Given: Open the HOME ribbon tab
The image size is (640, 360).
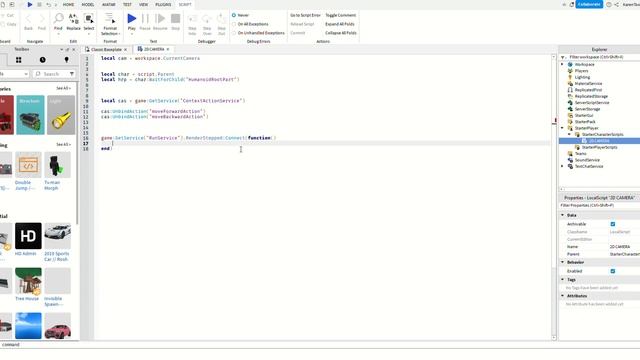Looking at the screenshot, I should [69, 4].
